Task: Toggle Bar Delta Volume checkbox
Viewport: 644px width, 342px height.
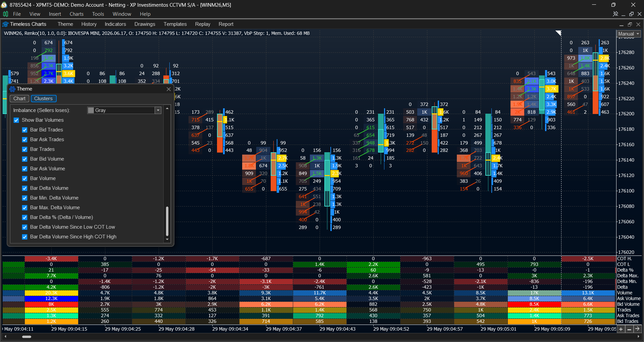Action: [24, 188]
